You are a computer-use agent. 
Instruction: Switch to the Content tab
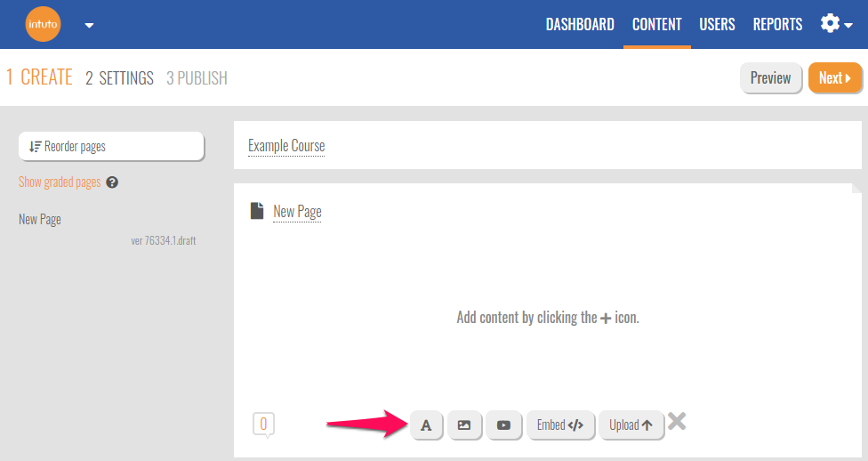click(x=656, y=24)
